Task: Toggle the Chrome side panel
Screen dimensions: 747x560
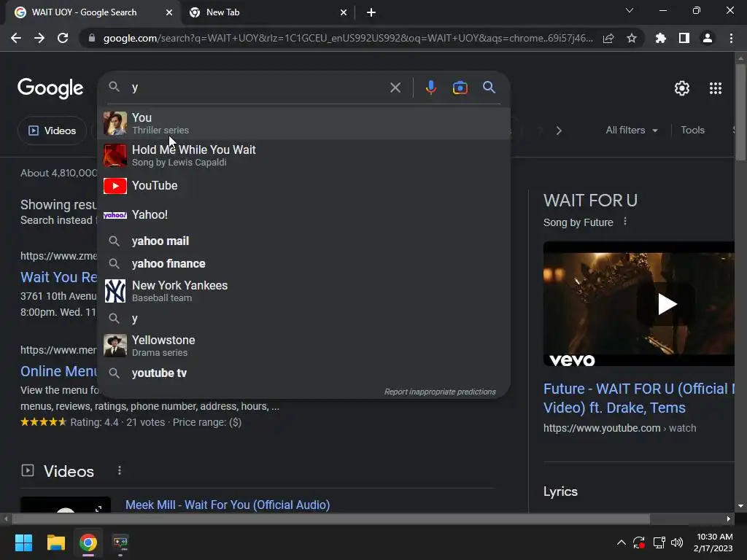Action: click(x=684, y=38)
